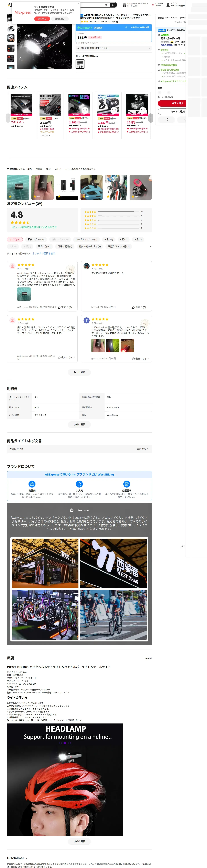
Task: Open the AliExpress app QR download
Action: [x=124, y=5]
